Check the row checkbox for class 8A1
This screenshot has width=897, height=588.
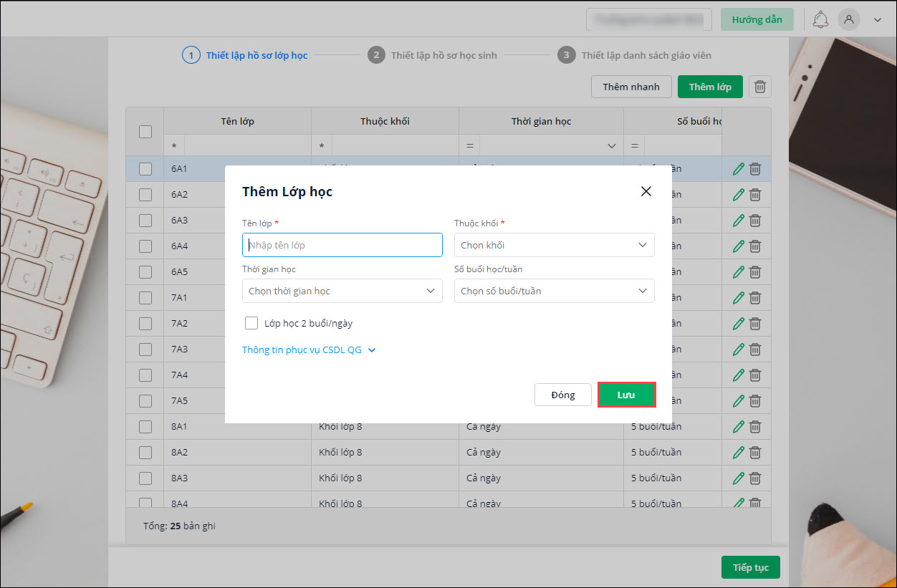point(145,427)
